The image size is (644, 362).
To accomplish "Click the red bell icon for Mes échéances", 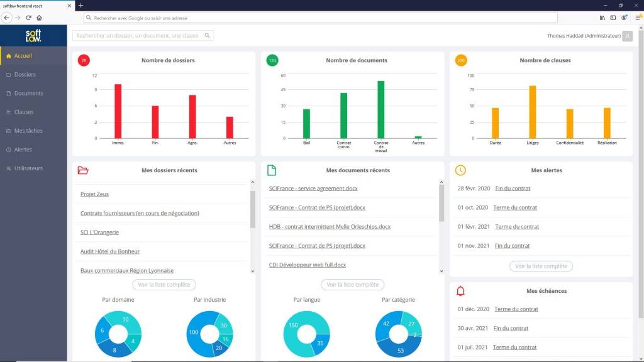I will [460, 291].
